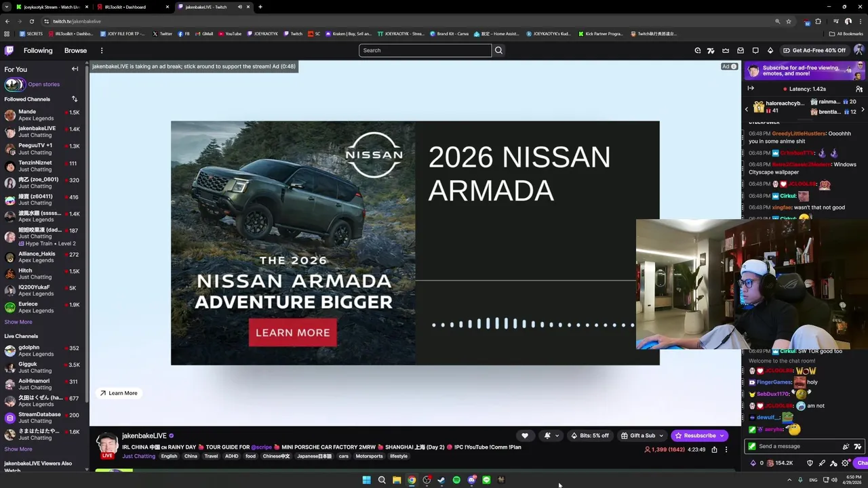868x488 pixels.
Task: Toggle the follow heart button
Action: [524, 436]
